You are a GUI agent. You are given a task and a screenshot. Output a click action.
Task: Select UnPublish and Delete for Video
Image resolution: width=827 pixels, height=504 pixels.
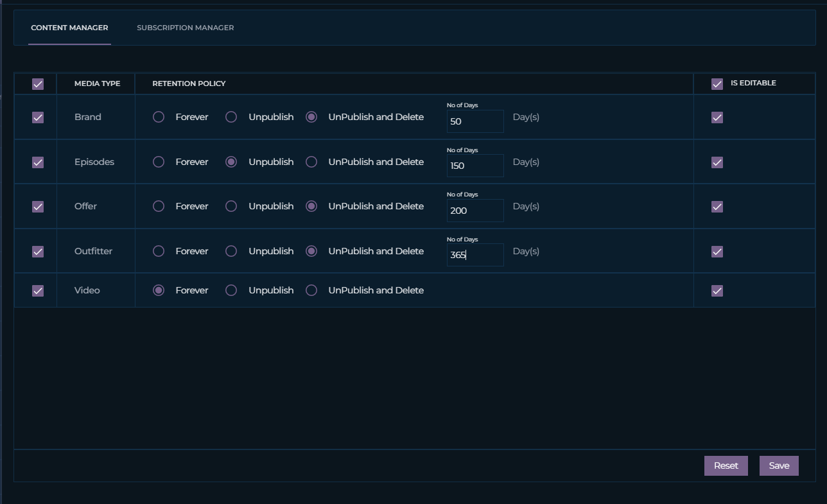click(311, 290)
